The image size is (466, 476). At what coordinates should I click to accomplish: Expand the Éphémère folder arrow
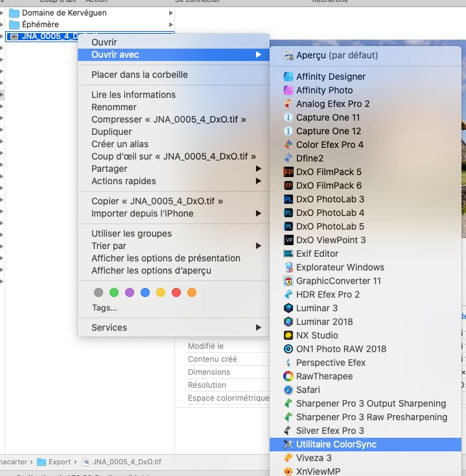[x=171, y=25]
